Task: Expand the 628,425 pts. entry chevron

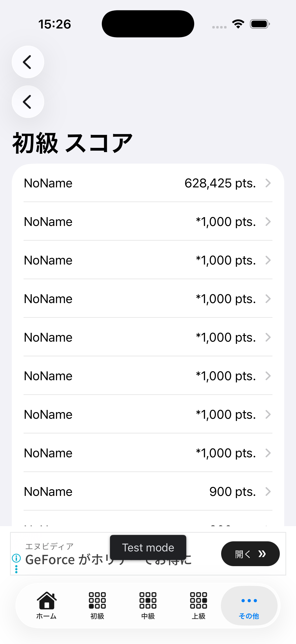Action: (x=268, y=183)
